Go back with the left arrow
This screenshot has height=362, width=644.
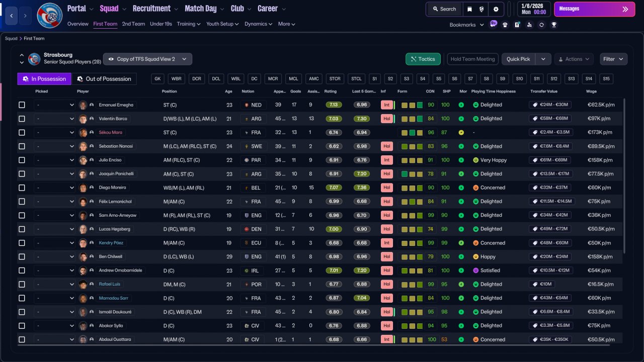(x=11, y=16)
